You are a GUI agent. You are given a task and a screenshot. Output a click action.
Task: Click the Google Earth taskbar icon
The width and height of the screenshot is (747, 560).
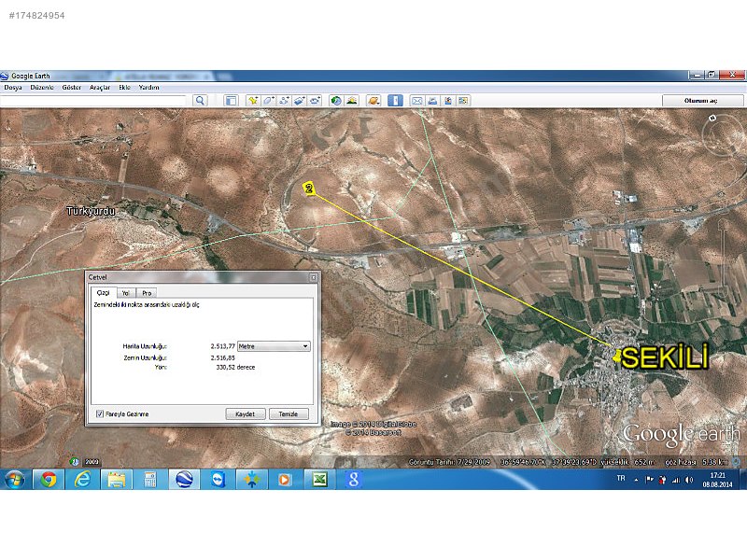[x=184, y=480]
